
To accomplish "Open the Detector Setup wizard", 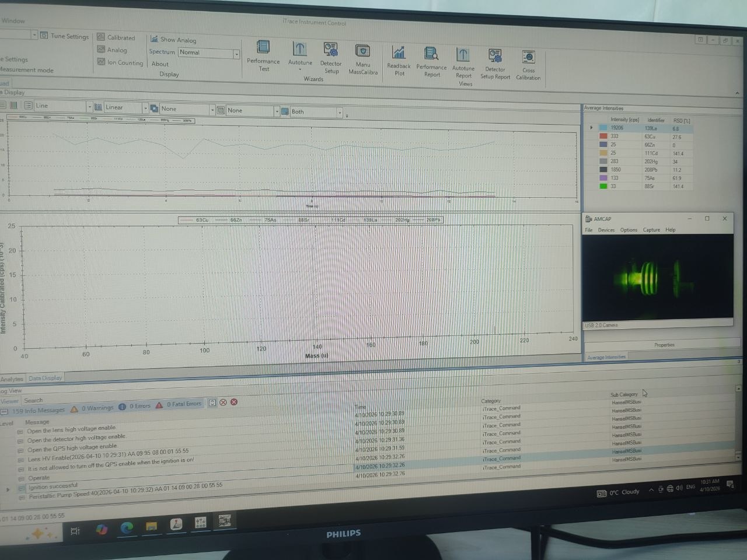I will coord(331,58).
